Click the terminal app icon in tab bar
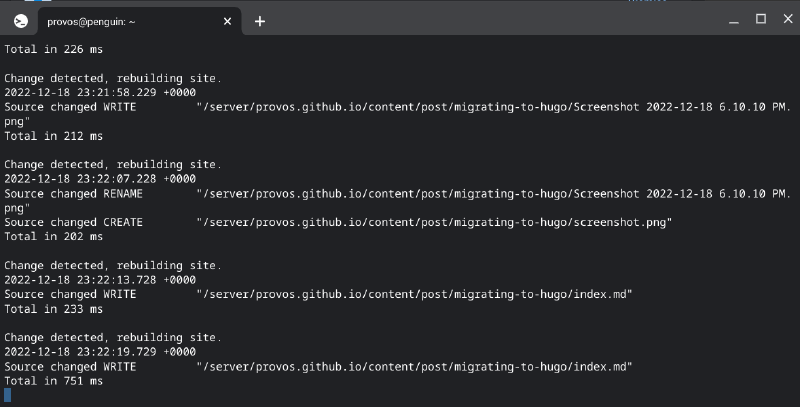 click(x=21, y=21)
